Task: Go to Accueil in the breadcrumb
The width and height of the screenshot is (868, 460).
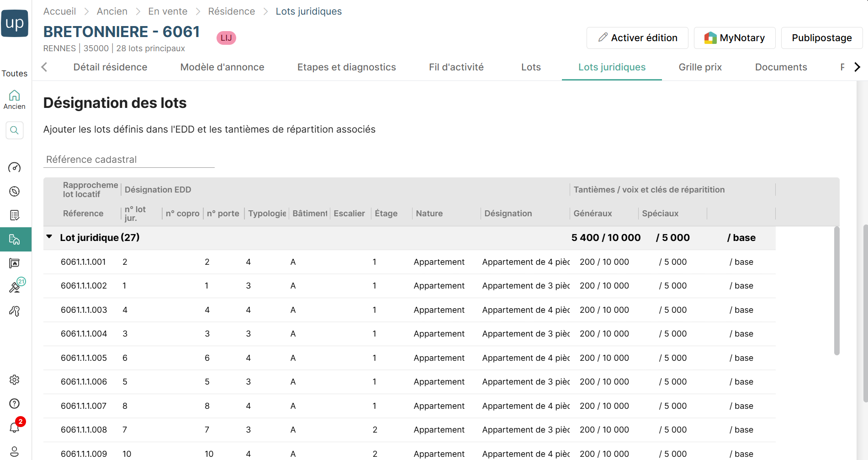Action: point(59,11)
